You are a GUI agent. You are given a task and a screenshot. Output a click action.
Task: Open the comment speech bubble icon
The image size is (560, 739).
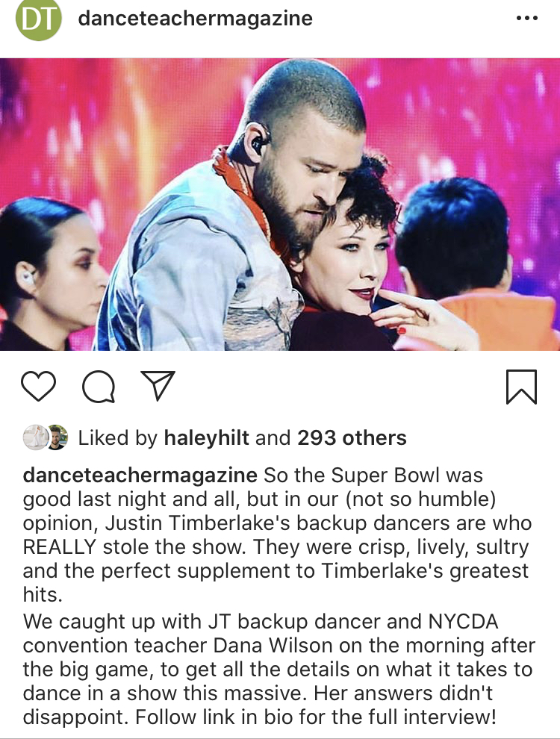tap(98, 386)
